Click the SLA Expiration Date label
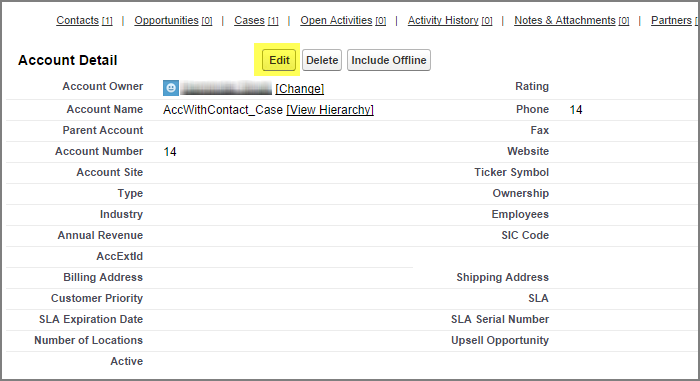Viewport: 700px width, 381px height. tap(91, 319)
